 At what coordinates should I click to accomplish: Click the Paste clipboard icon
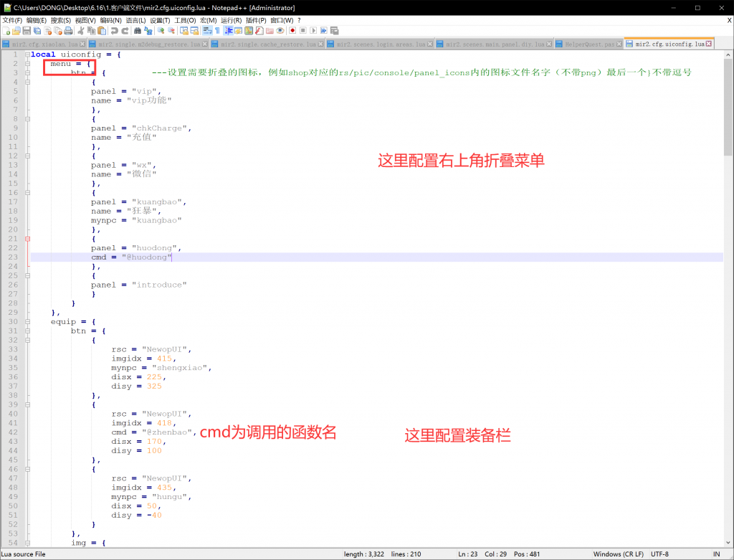(x=101, y=31)
